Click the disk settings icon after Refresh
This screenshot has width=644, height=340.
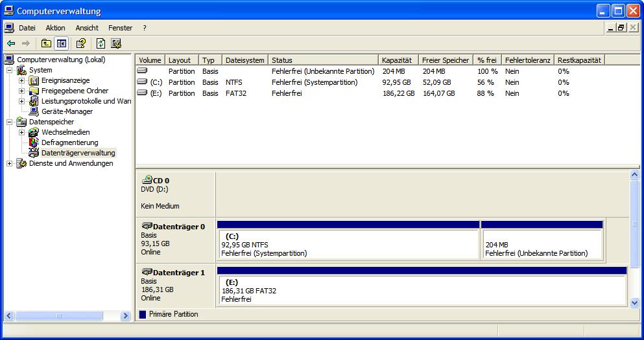(116, 43)
